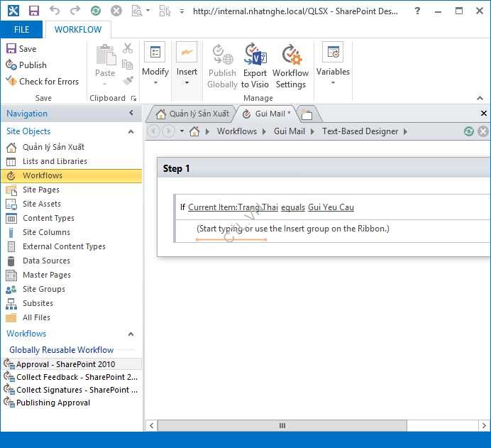
Task: Click the home icon in breadcrumb path
Action: [x=194, y=131]
